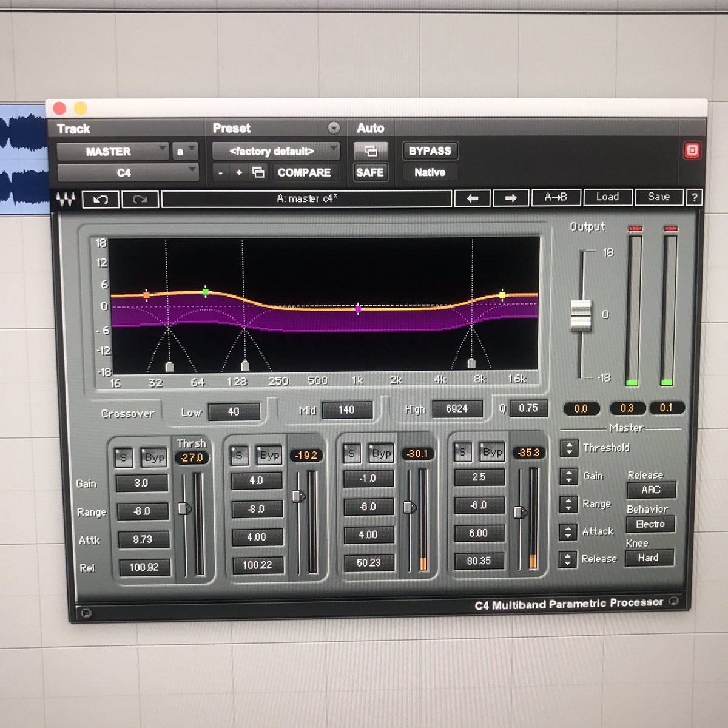Click the Low crossover 40 field
728x728 pixels.
click(x=234, y=412)
